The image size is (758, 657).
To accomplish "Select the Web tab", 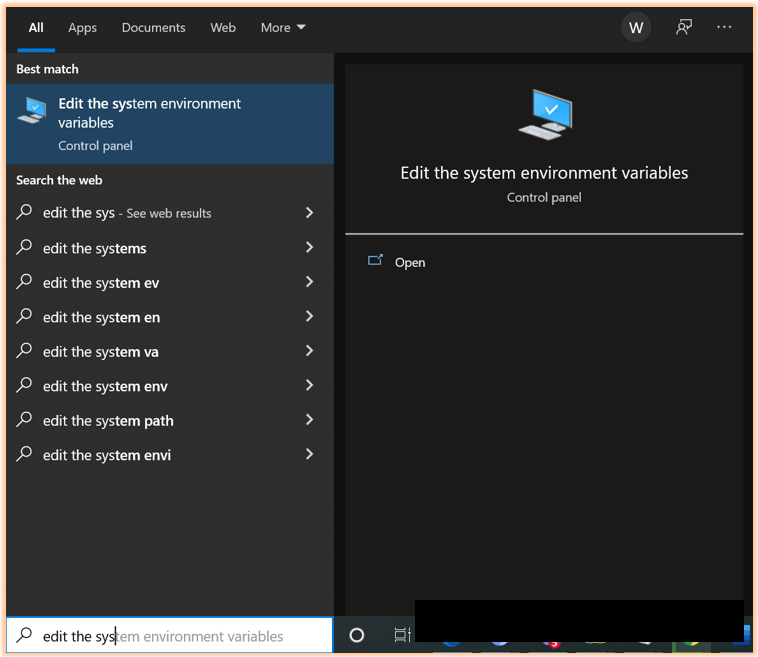I will click(223, 28).
